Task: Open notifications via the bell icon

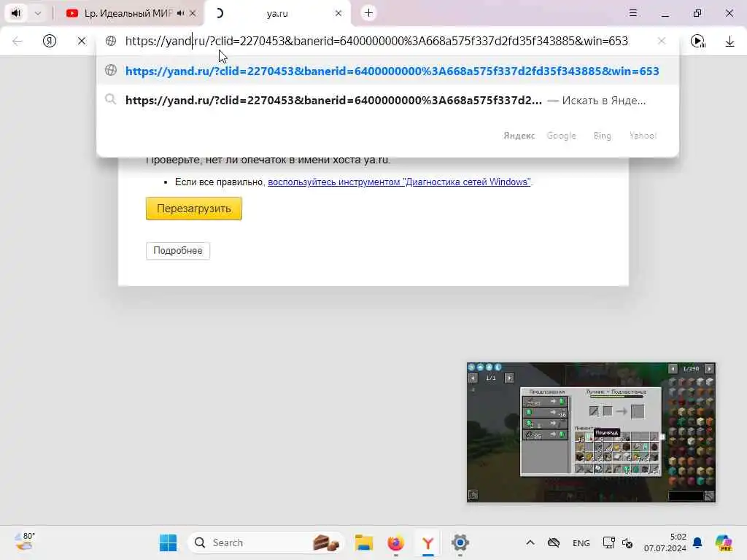Action: point(697,542)
